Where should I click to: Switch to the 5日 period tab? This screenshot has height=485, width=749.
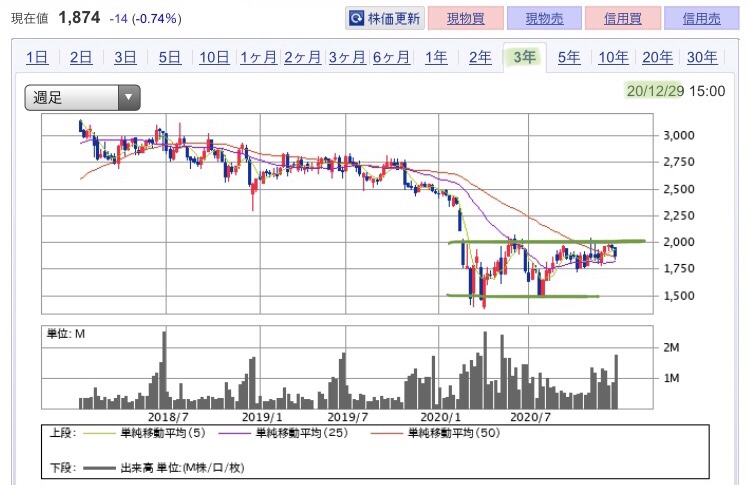[170, 57]
